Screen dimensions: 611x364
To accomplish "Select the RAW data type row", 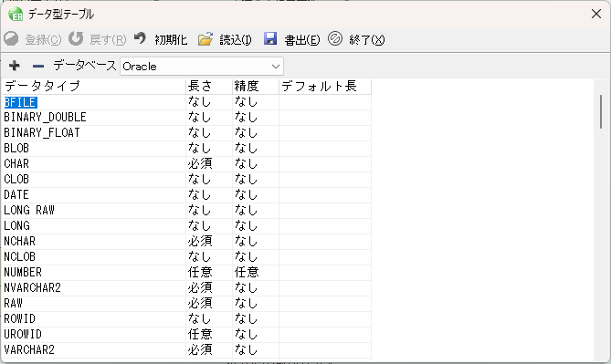I will pos(93,304).
